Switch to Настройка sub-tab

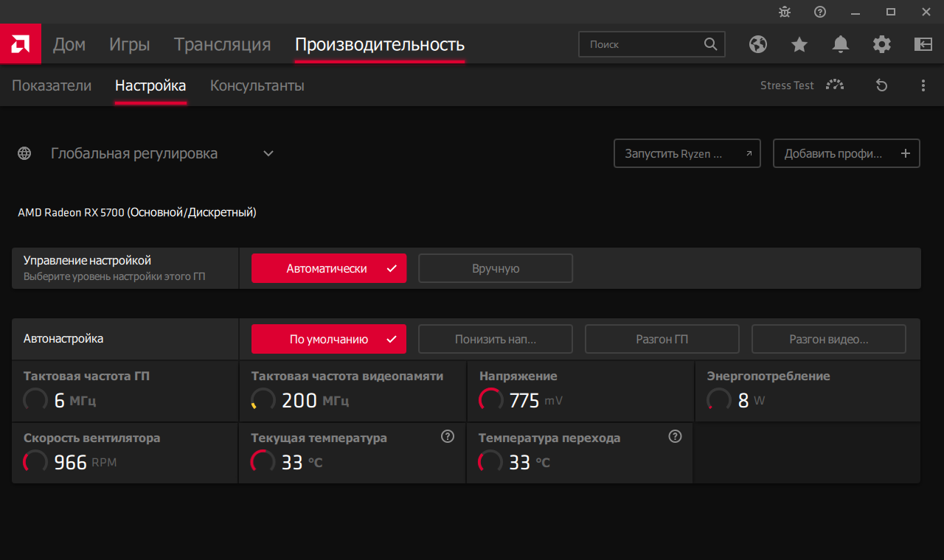click(150, 85)
